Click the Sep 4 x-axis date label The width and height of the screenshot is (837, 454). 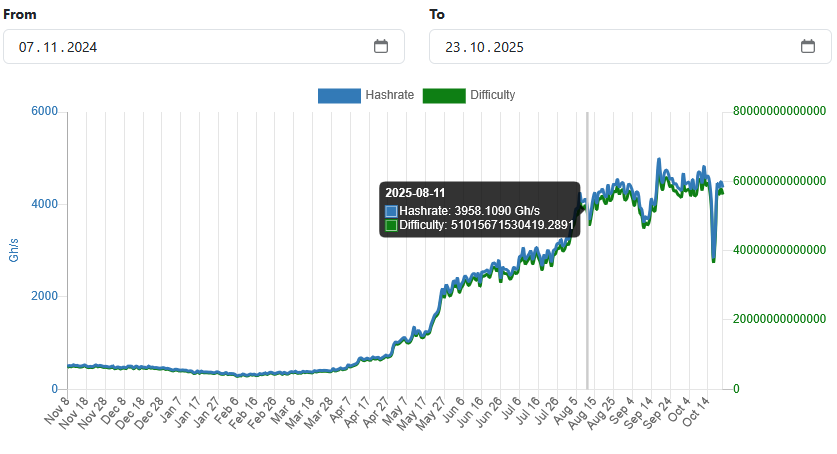click(x=621, y=410)
